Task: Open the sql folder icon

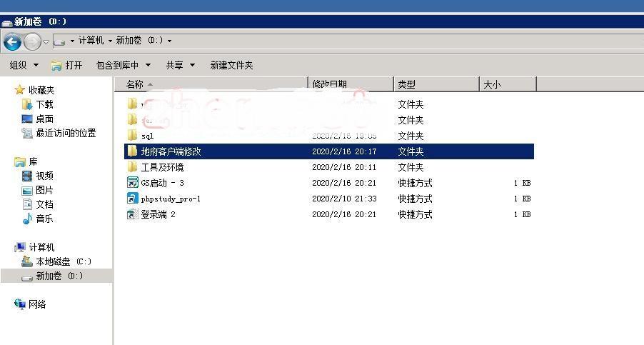Action: (132, 136)
